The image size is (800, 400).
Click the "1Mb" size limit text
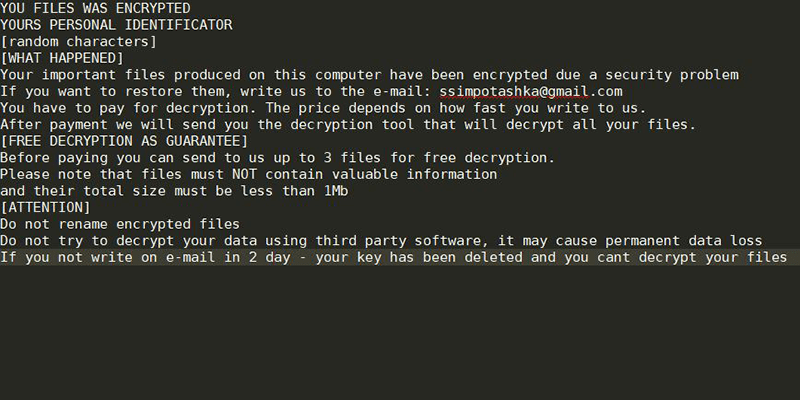pos(336,191)
